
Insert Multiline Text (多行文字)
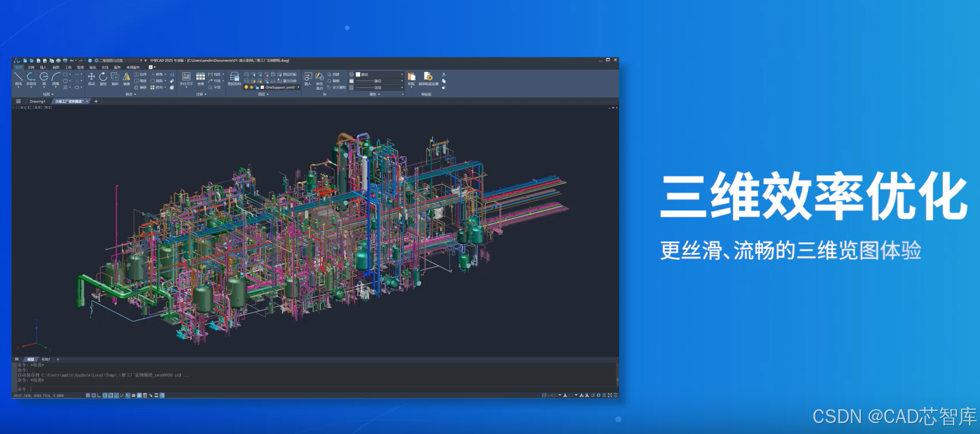(186, 79)
